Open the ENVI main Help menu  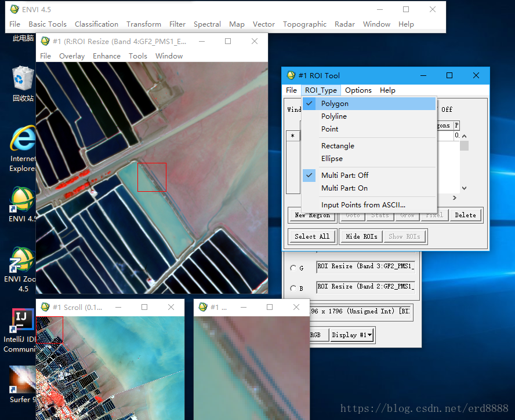[407, 24]
